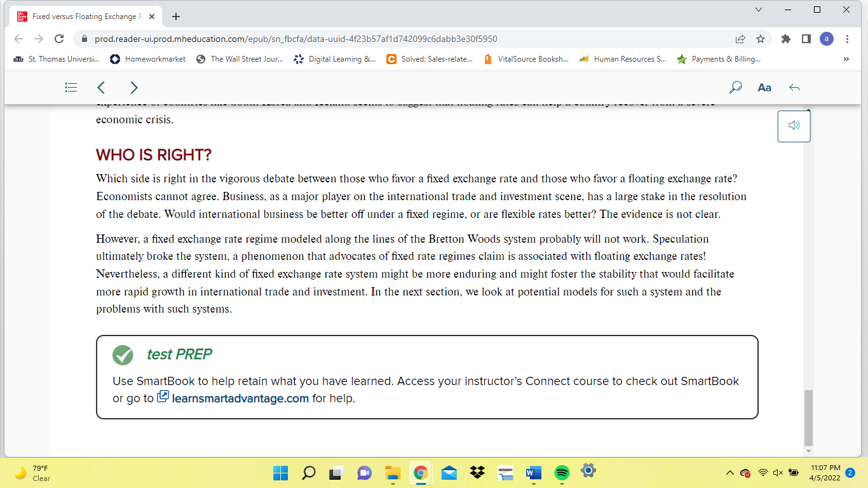
Task: Click the Wi-Fi network tray icon
Action: click(x=763, y=473)
